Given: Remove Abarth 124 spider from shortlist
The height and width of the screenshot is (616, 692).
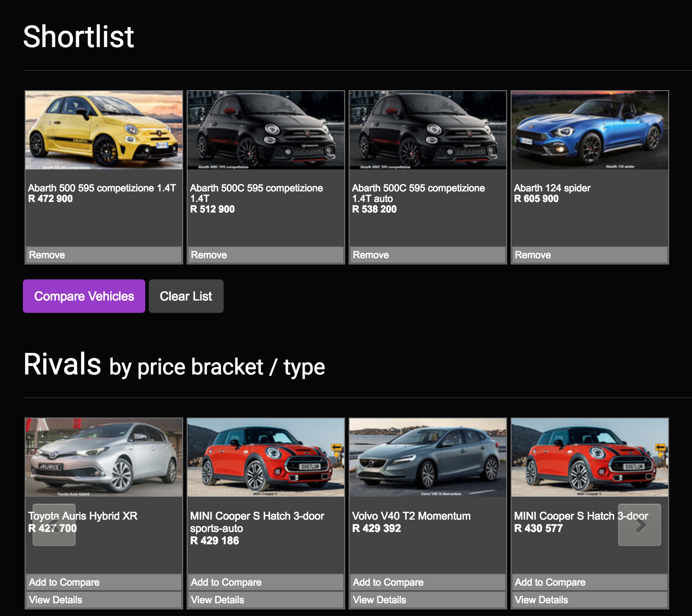Looking at the screenshot, I should pos(589,255).
